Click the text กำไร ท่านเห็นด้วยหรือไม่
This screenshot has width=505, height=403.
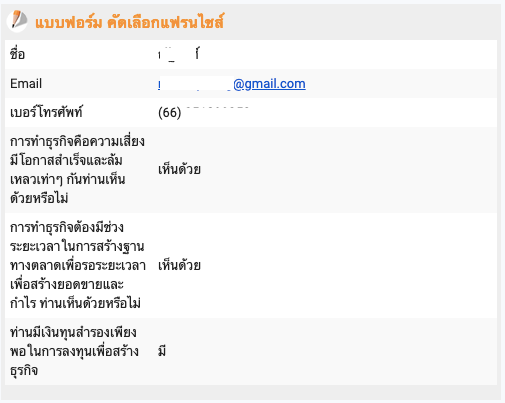75,303
